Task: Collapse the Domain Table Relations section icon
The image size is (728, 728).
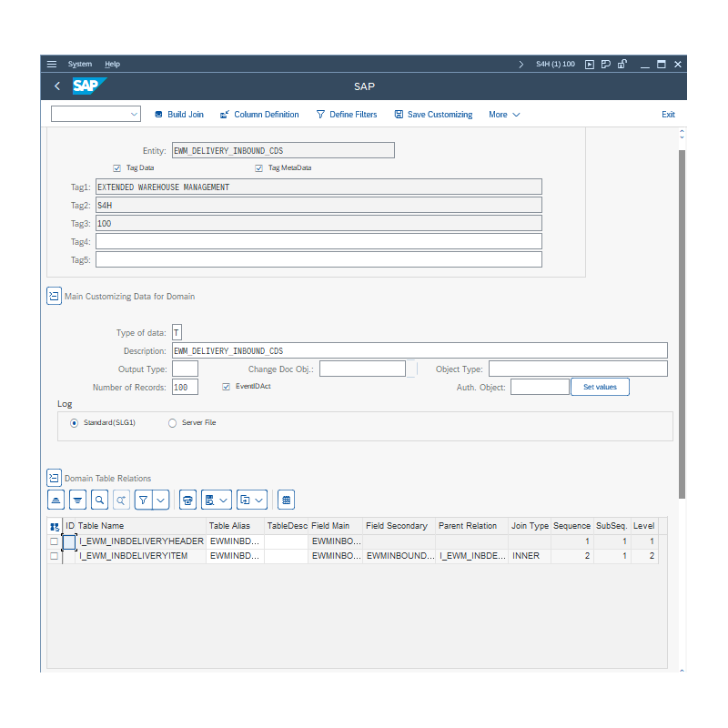Action: [54, 478]
